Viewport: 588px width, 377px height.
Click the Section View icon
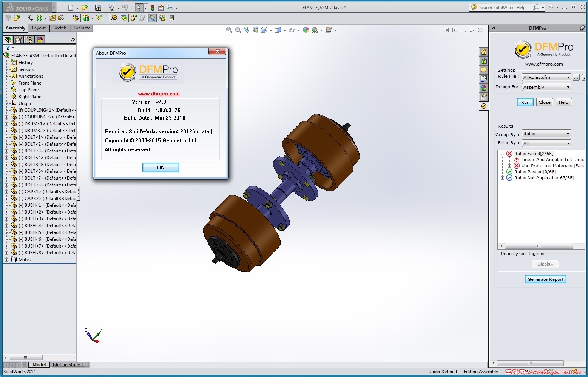pyautogui.click(x=255, y=30)
